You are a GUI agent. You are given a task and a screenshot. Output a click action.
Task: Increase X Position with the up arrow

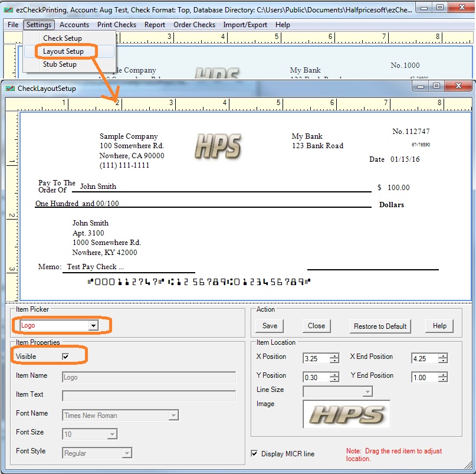(334, 355)
